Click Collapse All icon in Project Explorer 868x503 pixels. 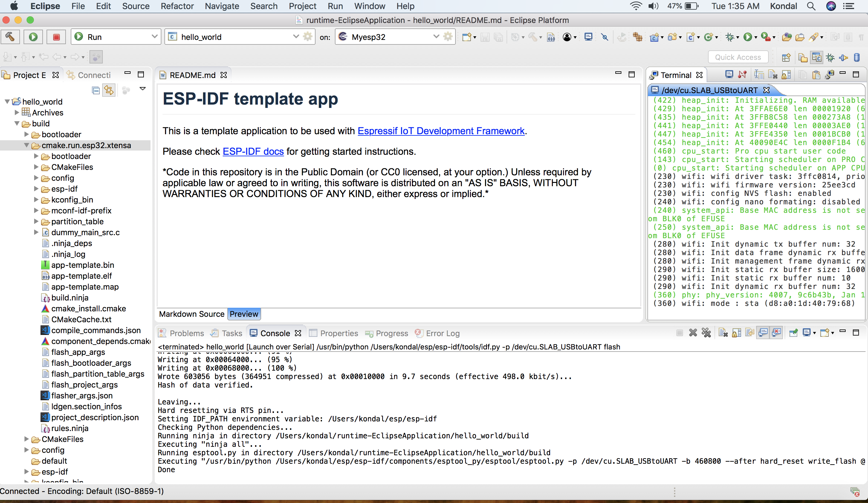[96, 90]
